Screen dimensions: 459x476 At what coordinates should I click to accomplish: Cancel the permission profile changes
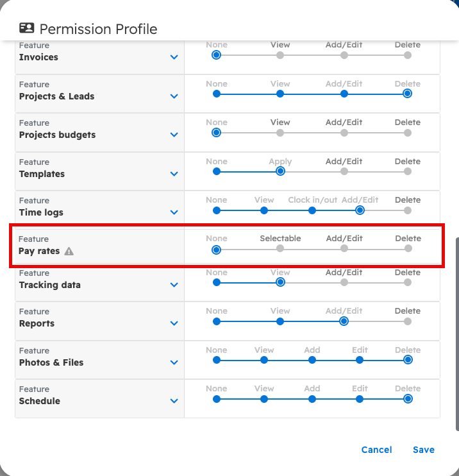376,450
